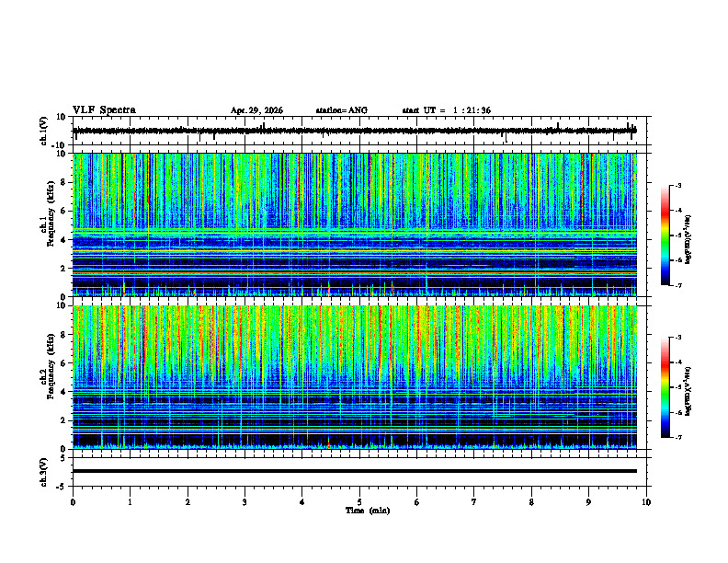The image size is (728, 563).
Task: Click the VLF Spectra title text
Action: point(104,110)
